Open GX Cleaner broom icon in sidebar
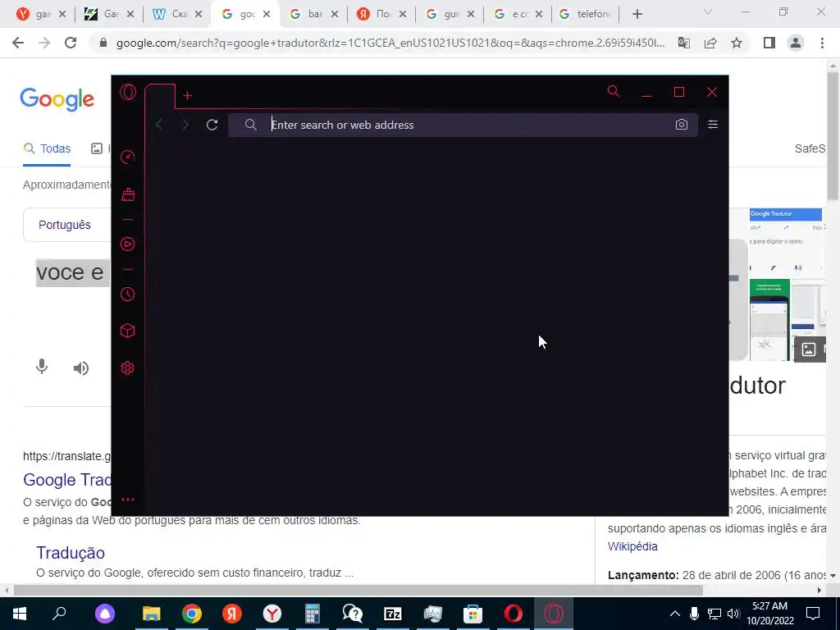 [x=127, y=194]
